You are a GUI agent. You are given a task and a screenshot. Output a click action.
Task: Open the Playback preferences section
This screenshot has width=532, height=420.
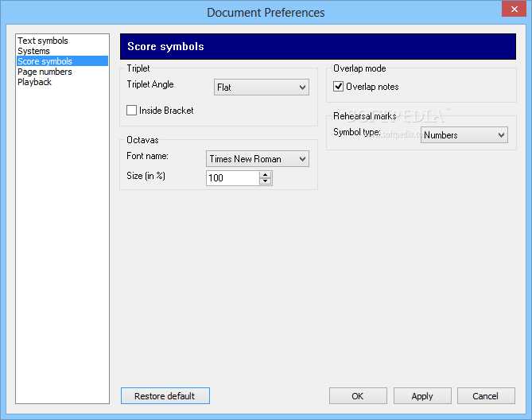click(x=35, y=82)
